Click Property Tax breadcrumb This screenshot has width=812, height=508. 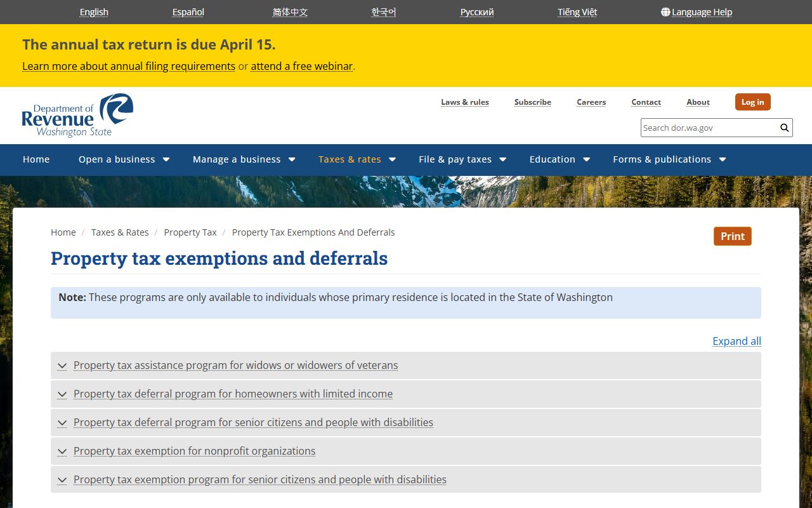click(190, 232)
